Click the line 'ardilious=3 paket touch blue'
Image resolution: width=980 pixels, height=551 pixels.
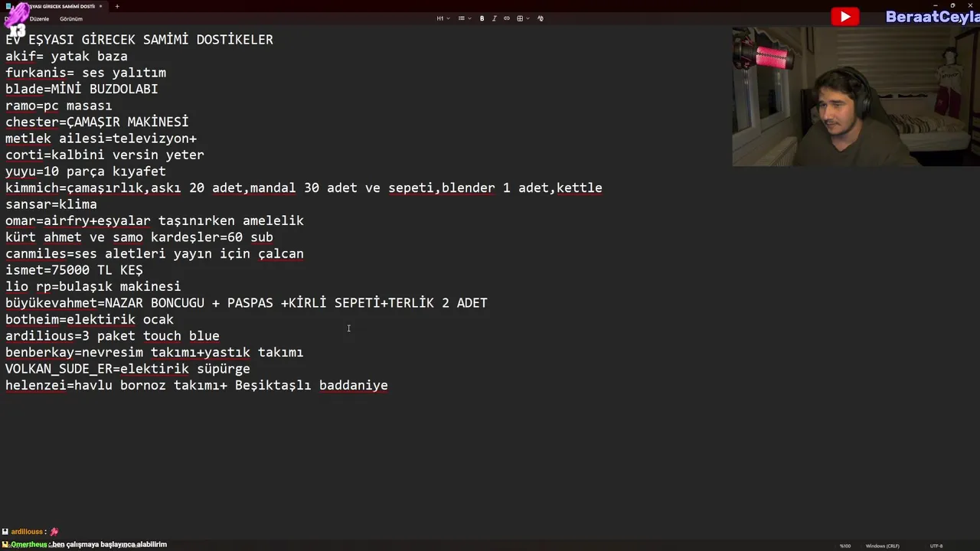[x=113, y=336]
